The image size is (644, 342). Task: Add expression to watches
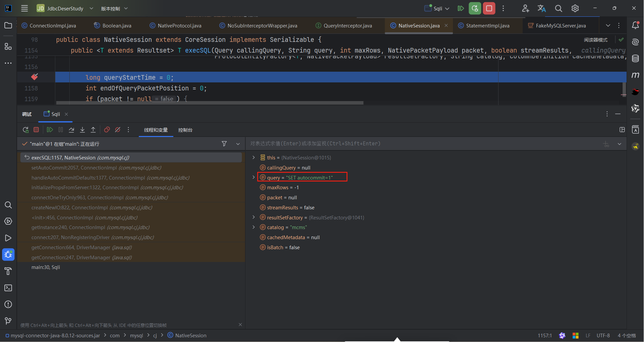click(606, 144)
